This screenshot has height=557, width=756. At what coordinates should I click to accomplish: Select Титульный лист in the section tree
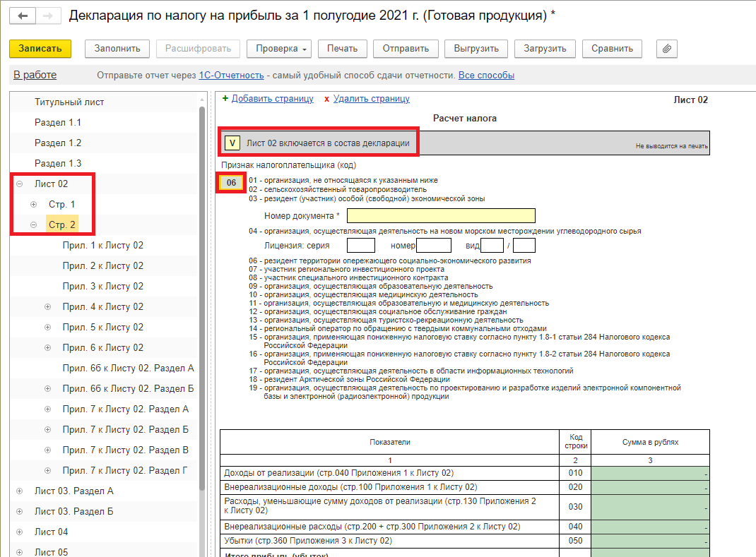pyautogui.click(x=69, y=102)
